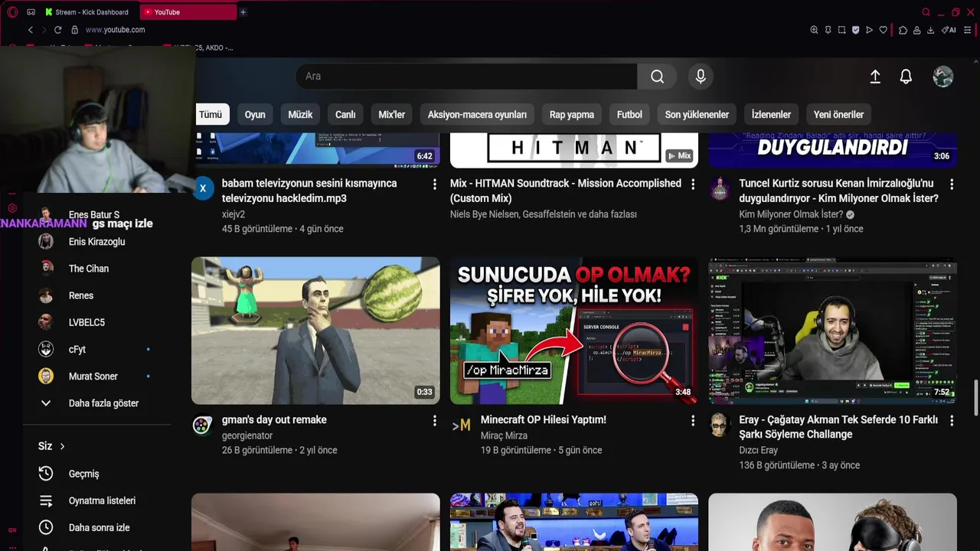Reload the YouTube page
This screenshot has width=980, height=551.
(x=57, y=30)
